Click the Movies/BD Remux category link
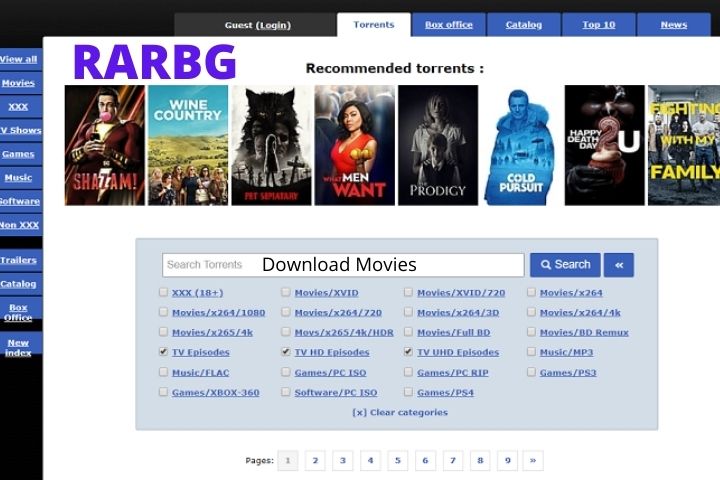This screenshot has width=720, height=480. [x=584, y=333]
